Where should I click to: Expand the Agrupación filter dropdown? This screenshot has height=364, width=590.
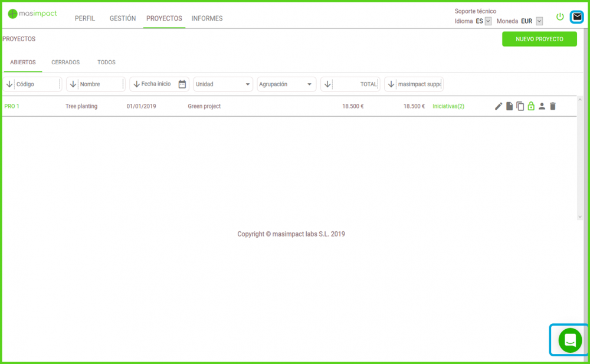tap(309, 84)
